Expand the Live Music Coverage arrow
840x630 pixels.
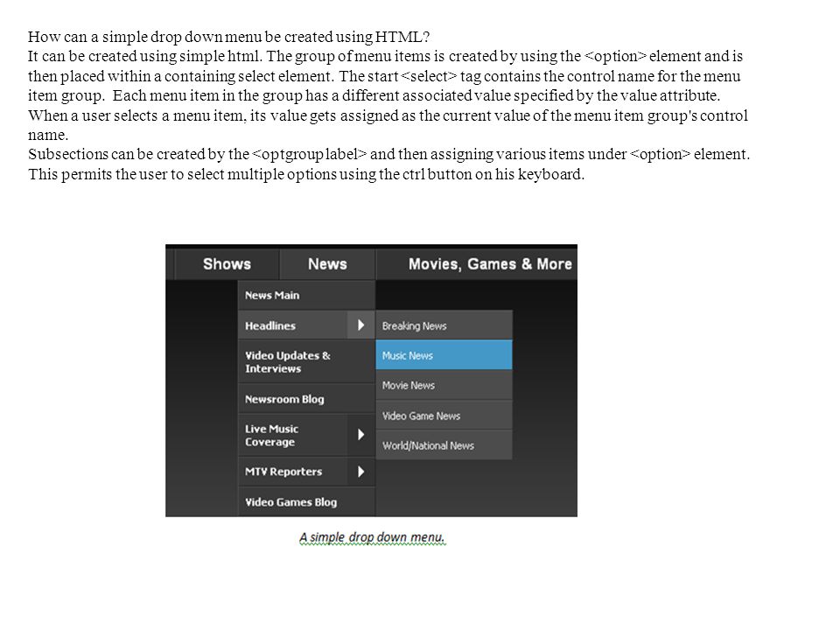(361, 435)
